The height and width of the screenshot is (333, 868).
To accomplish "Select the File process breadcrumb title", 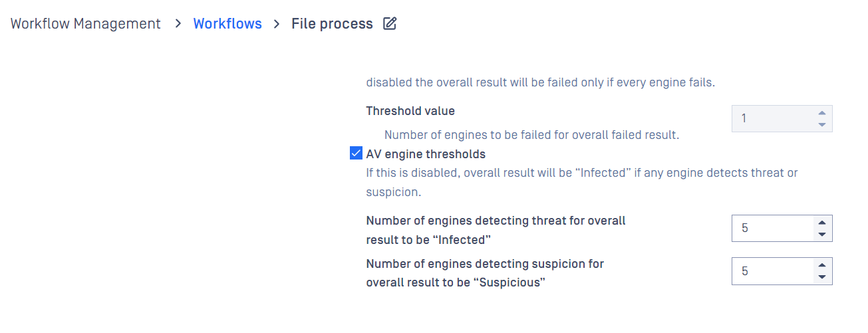I will (x=332, y=24).
